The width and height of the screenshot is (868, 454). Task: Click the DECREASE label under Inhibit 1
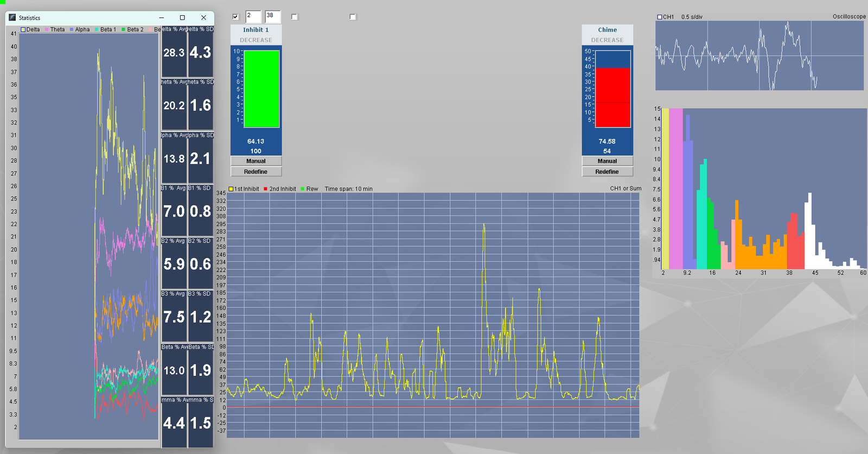coord(256,40)
